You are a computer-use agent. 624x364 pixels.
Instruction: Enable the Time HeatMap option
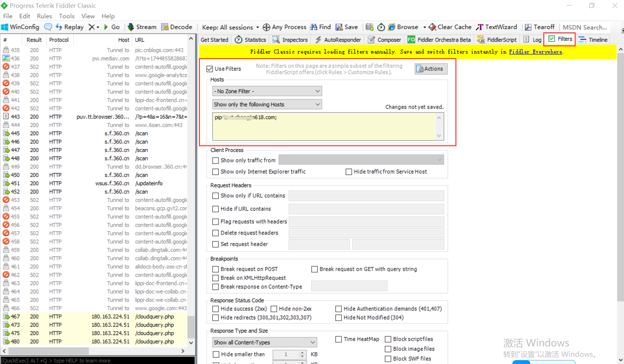tap(338, 339)
